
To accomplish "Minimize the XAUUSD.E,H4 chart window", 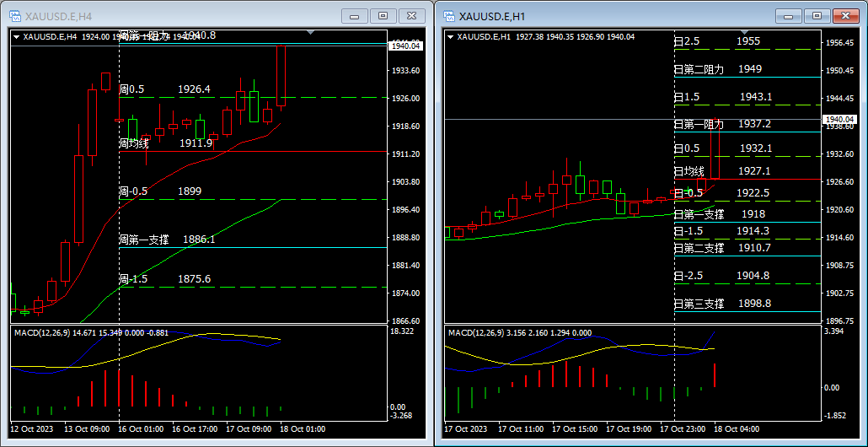I will 355,16.
